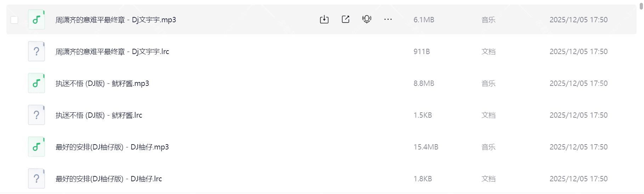Select 执迷不悟 (DJ版) - 鱿籽酱.mp3 filename
Screen dimensions: 644x194
click(102, 83)
